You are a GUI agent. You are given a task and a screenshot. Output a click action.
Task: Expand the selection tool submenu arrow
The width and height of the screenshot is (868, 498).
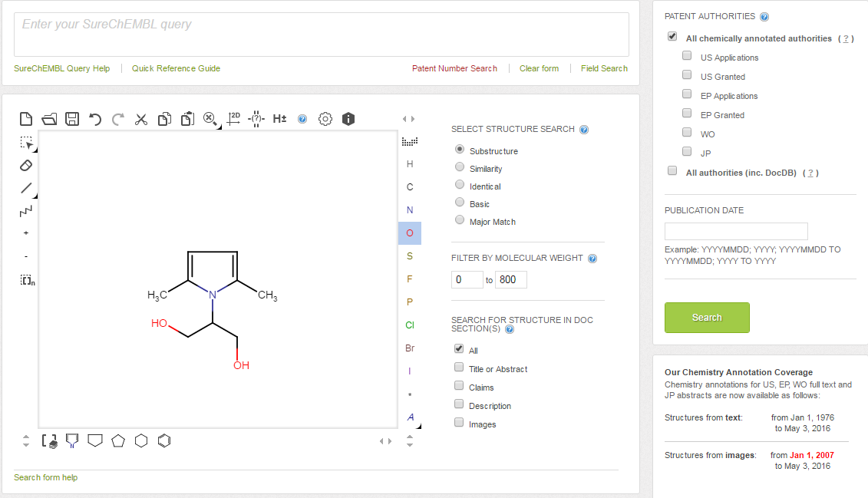34,150
